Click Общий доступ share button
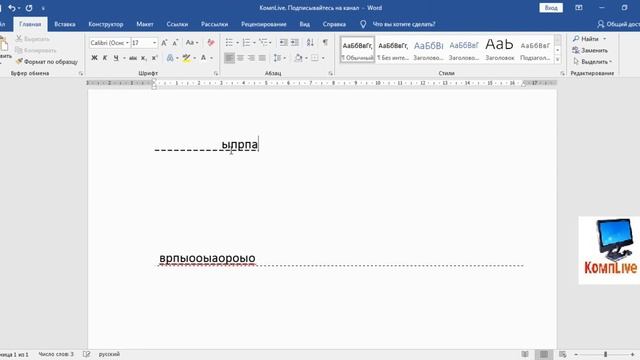 618,24
